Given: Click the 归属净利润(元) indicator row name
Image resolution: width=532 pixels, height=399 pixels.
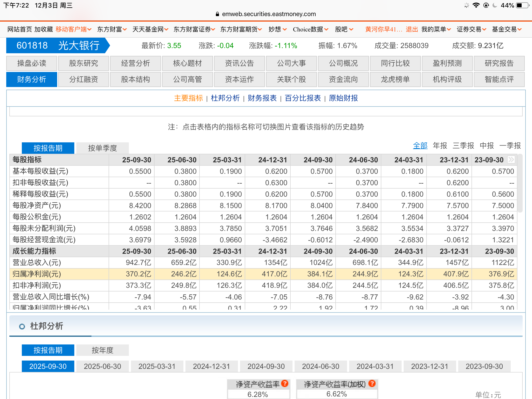Looking at the screenshot, I should point(37,274).
